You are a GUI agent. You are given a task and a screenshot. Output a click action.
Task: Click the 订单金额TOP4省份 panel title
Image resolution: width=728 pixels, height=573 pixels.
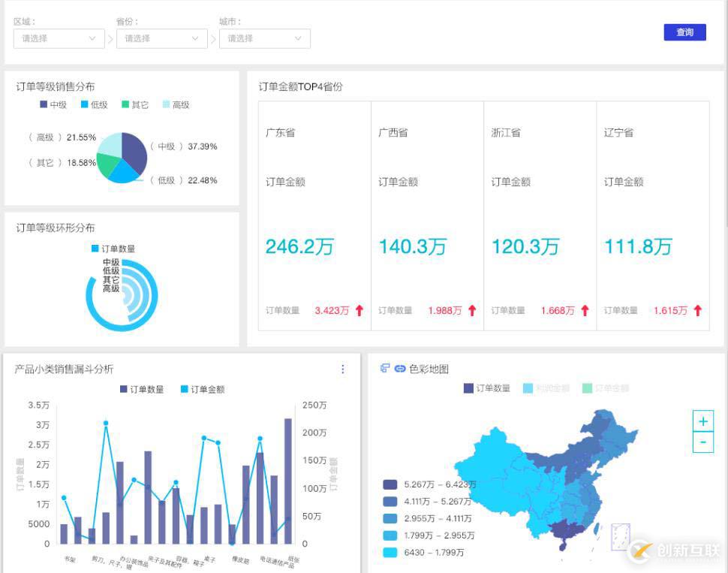(x=300, y=86)
